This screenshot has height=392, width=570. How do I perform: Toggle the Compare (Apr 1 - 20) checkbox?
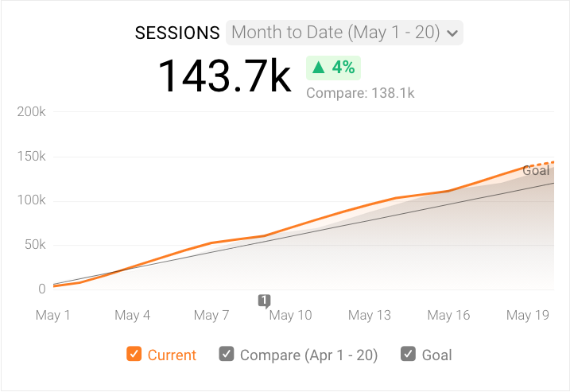point(227,355)
